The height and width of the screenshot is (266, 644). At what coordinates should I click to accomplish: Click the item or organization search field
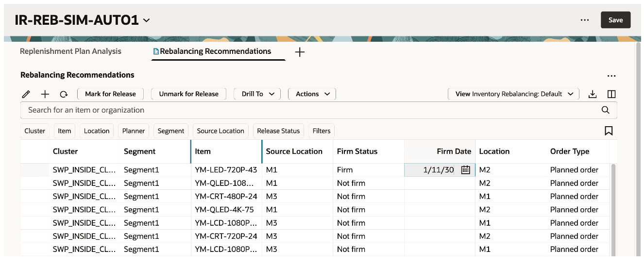[x=311, y=110]
